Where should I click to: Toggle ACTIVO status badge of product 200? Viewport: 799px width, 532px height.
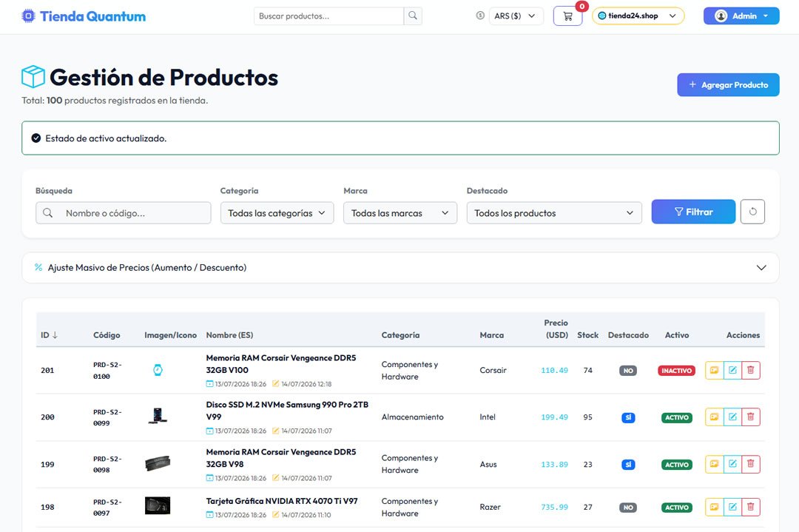(677, 417)
